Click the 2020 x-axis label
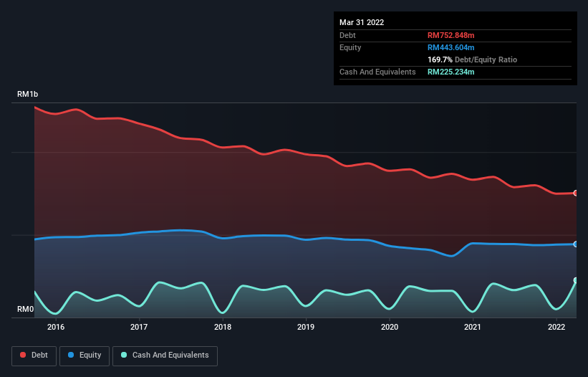The image size is (588, 377). (x=390, y=327)
